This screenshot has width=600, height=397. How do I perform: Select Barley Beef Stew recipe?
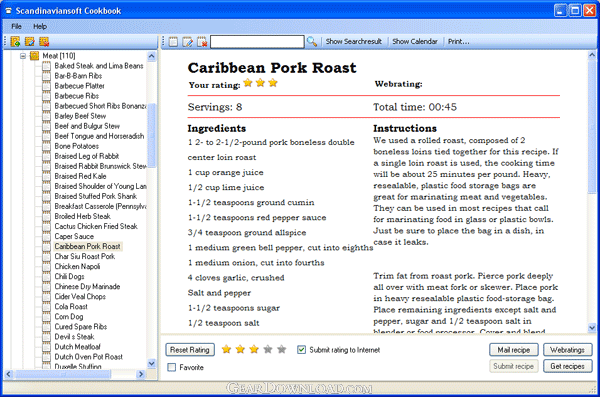80,116
